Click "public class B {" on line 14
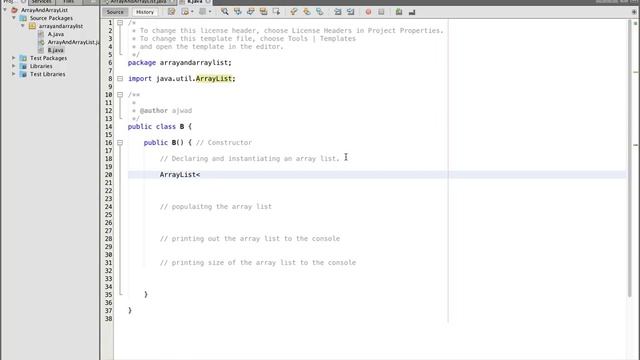Viewport: 640px width, 360px height. (160, 127)
